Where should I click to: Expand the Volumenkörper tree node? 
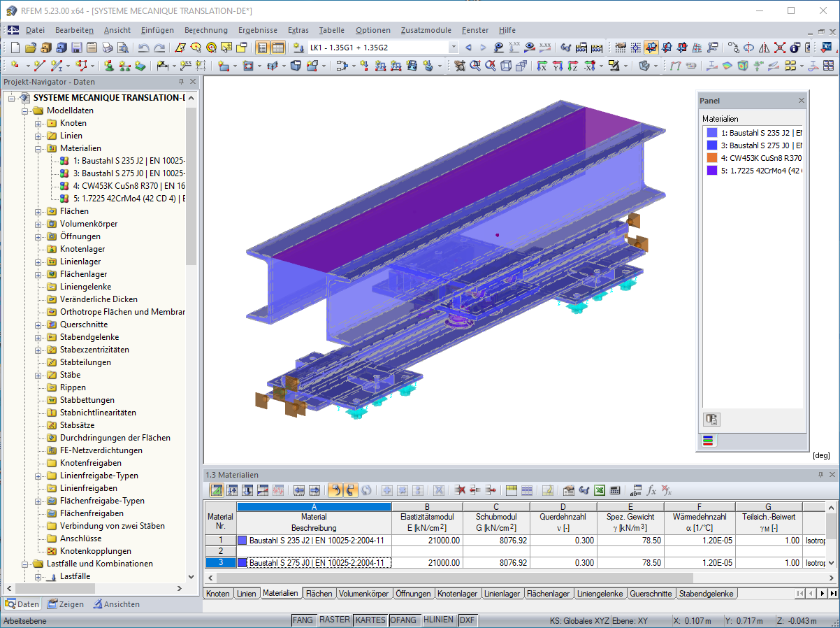pos(38,224)
